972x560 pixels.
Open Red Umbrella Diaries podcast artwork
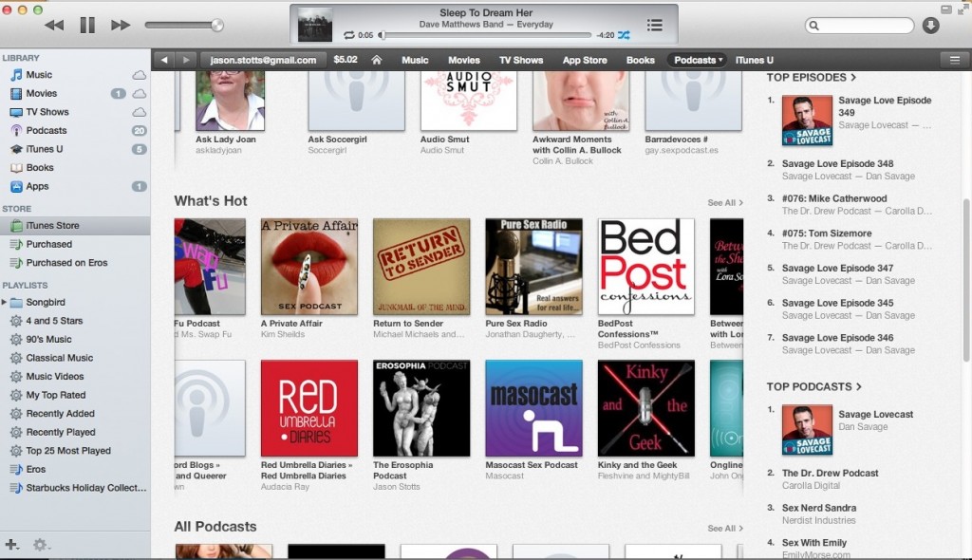pos(308,408)
